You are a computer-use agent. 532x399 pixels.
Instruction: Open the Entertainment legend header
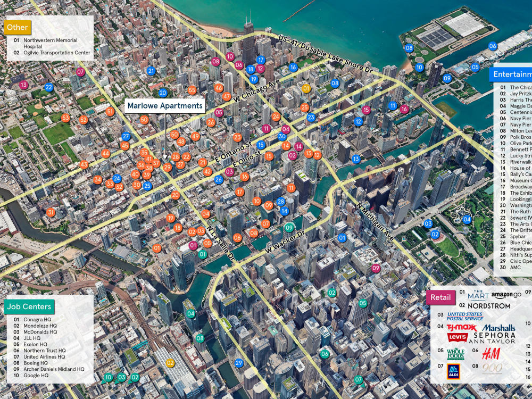[x=513, y=74]
